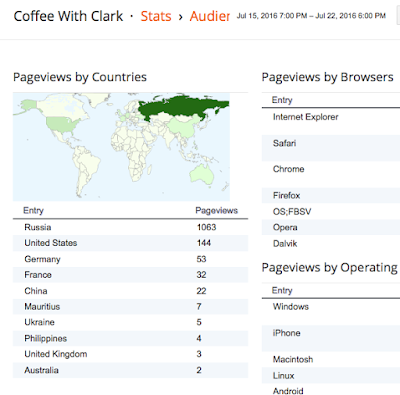Click the Linux operating system entry

coord(284,376)
